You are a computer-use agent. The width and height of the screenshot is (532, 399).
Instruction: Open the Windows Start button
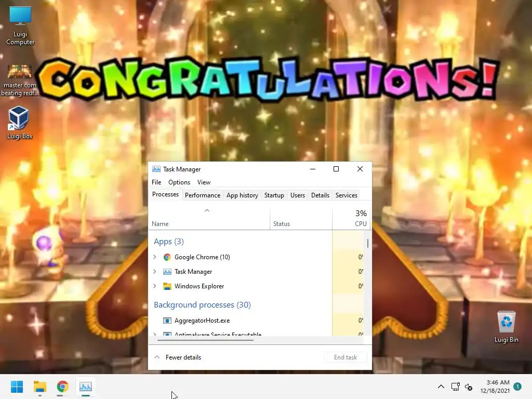point(17,387)
